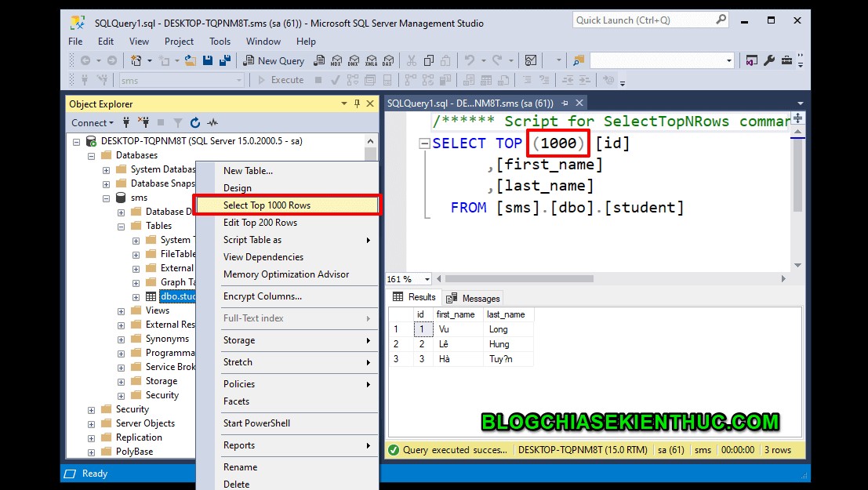Switch to the Messages tab
Screen dimensions: 868x490
473,297
